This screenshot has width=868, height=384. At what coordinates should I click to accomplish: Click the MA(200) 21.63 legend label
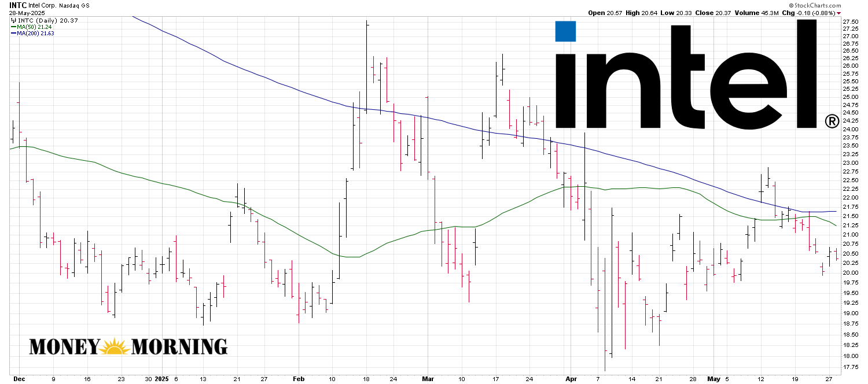pyautogui.click(x=37, y=33)
